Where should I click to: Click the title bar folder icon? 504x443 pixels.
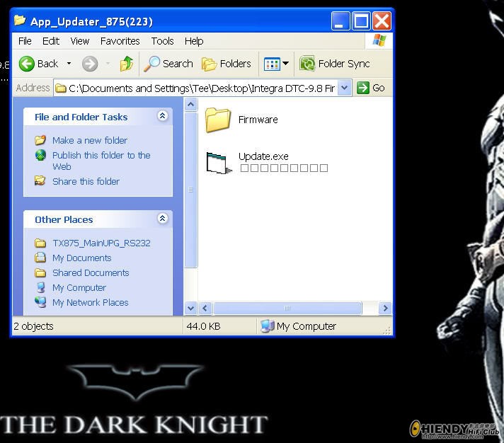(x=20, y=21)
